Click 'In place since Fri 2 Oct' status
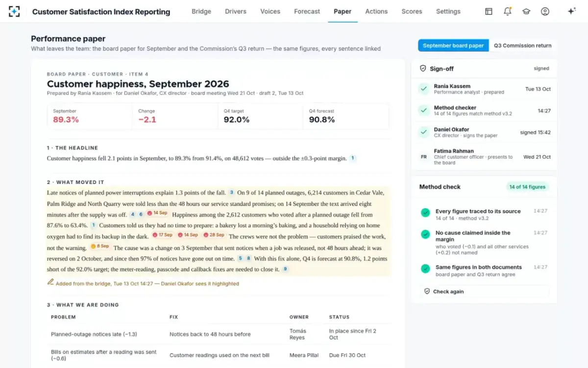Viewport: 588px width, 368px height. (x=353, y=334)
